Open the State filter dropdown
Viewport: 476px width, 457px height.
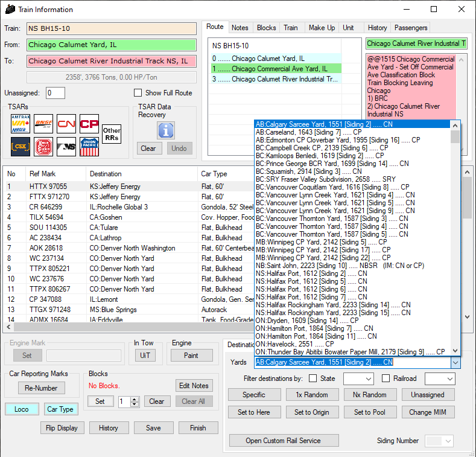pyautogui.click(x=368, y=379)
